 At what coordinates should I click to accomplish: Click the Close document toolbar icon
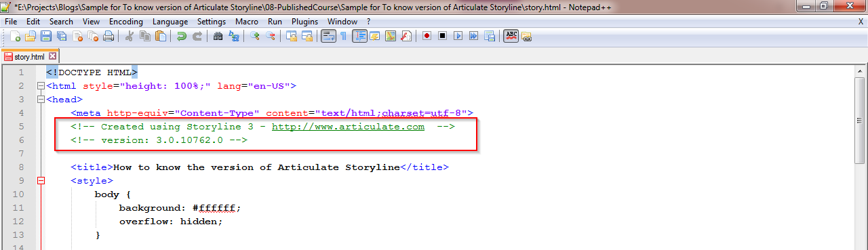(x=77, y=36)
